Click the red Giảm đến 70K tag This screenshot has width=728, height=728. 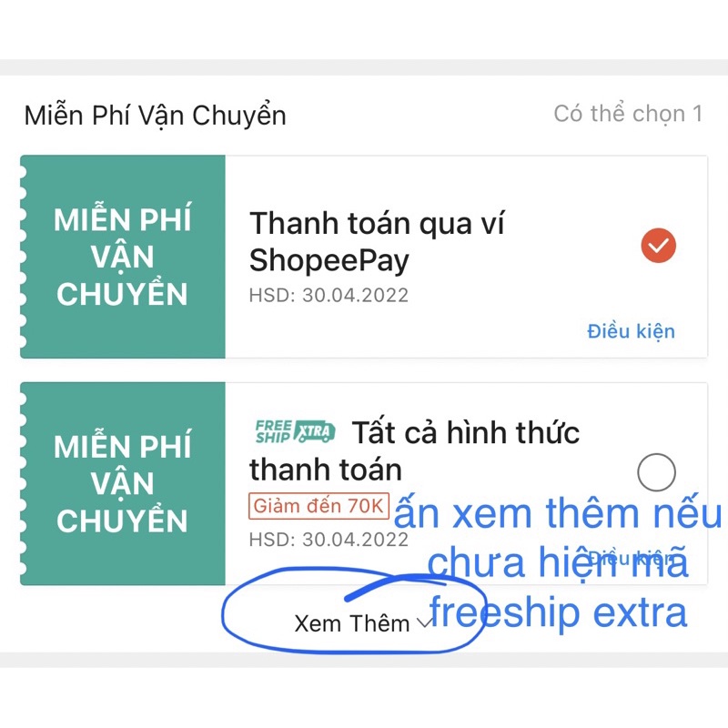[319, 506]
